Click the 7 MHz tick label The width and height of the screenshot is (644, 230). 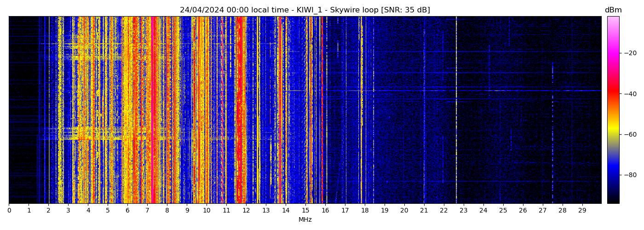pyautogui.click(x=147, y=210)
